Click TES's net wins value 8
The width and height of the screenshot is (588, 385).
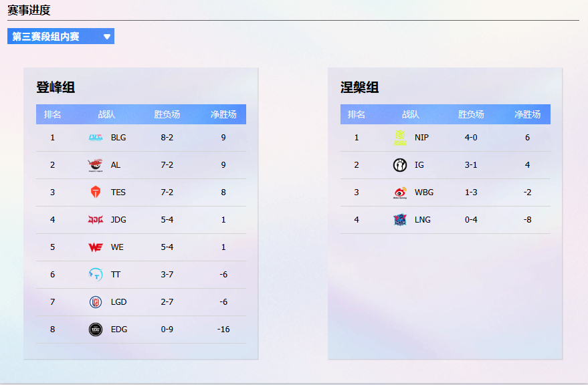[223, 192]
